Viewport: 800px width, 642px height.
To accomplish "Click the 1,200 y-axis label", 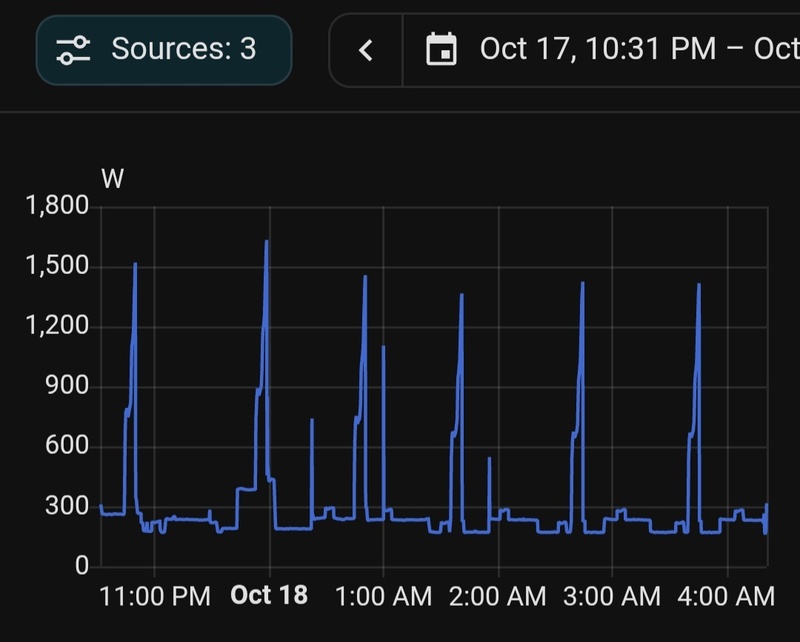I will (57, 326).
